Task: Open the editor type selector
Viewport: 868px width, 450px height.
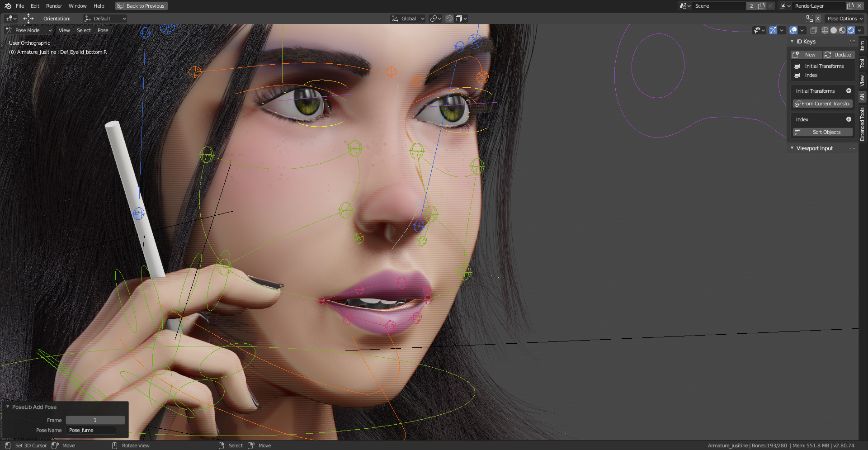Action: click(x=11, y=19)
